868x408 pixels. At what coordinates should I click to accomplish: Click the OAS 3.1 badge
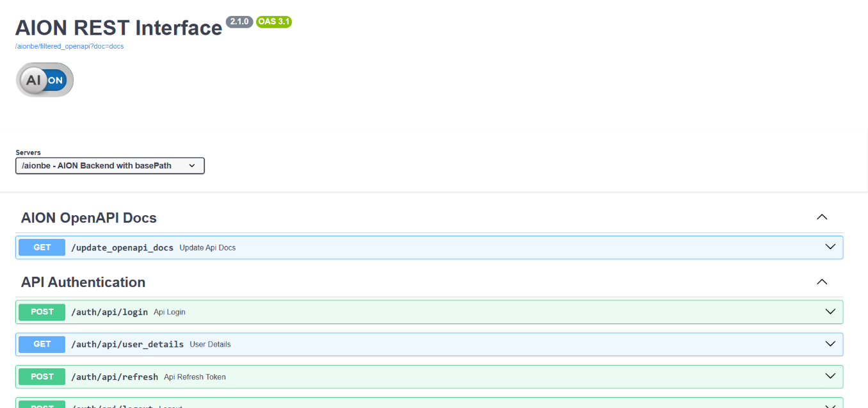coord(273,21)
